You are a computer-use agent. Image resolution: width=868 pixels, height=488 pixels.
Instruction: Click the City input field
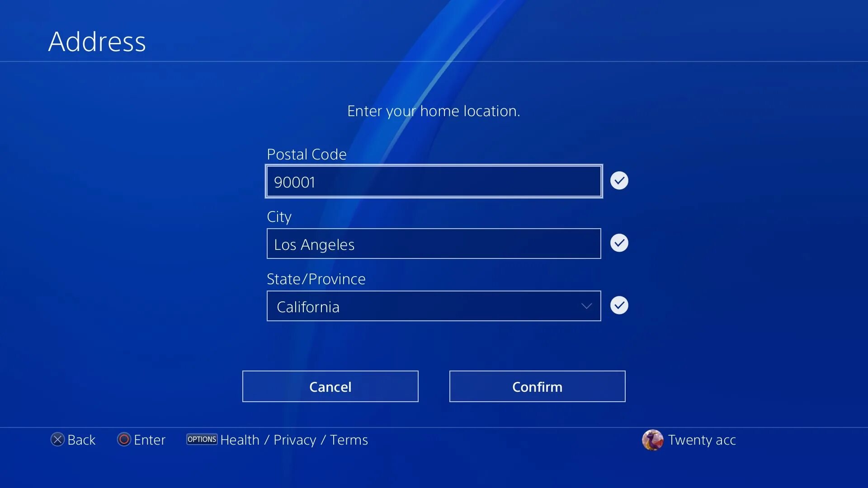[x=434, y=243]
